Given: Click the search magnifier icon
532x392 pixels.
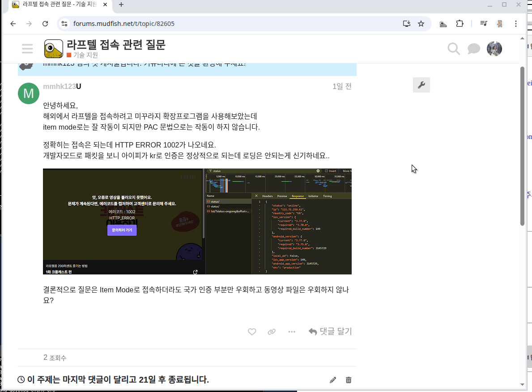Looking at the screenshot, I should (454, 49).
